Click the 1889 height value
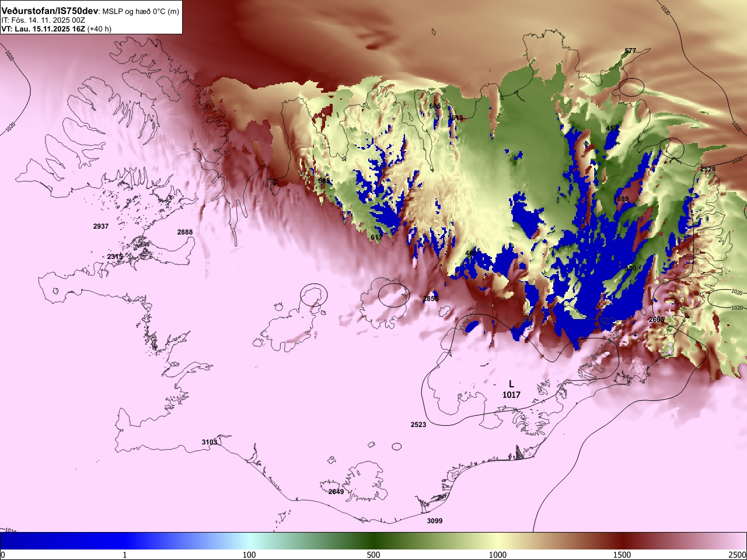The height and width of the screenshot is (560, 747). click(x=622, y=199)
